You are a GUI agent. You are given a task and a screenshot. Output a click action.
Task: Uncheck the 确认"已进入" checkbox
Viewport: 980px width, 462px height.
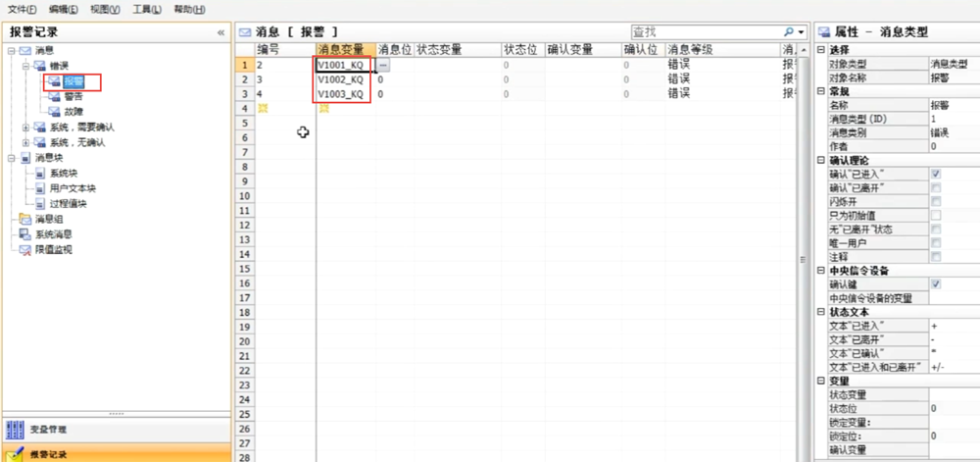(x=936, y=174)
